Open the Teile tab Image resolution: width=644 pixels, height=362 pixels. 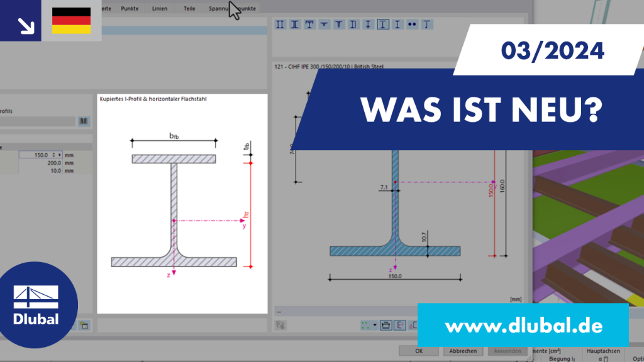pos(189,8)
